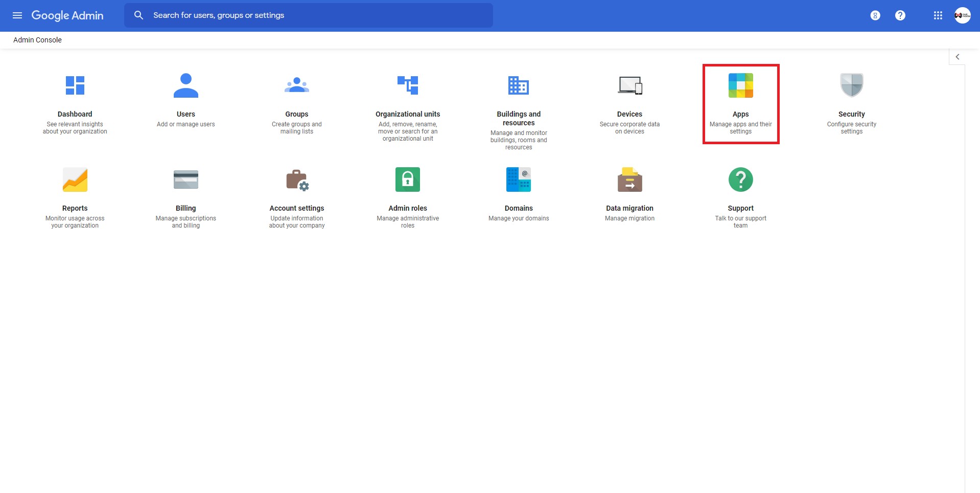Click the Reports title label
This screenshot has height=493, width=980.
pos(75,208)
